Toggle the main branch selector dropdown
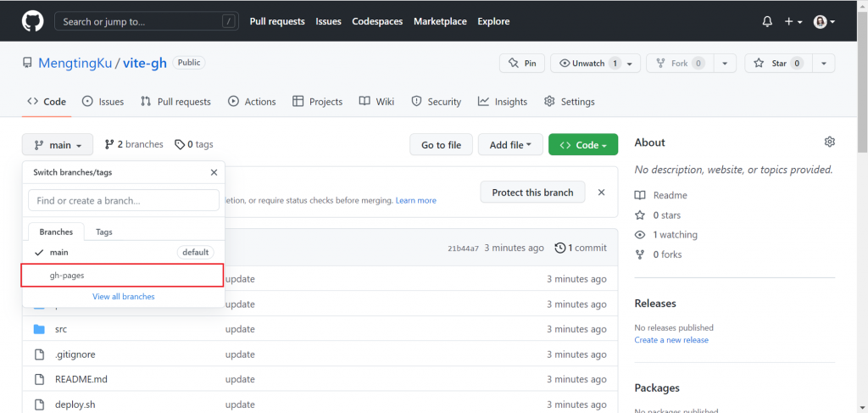 58,145
